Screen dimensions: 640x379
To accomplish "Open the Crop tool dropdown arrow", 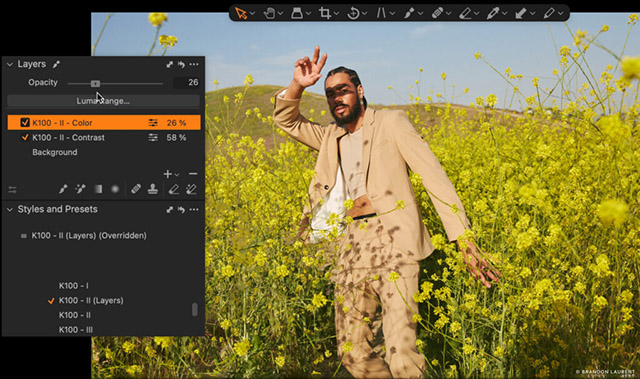I will click(x=336, y=13).
